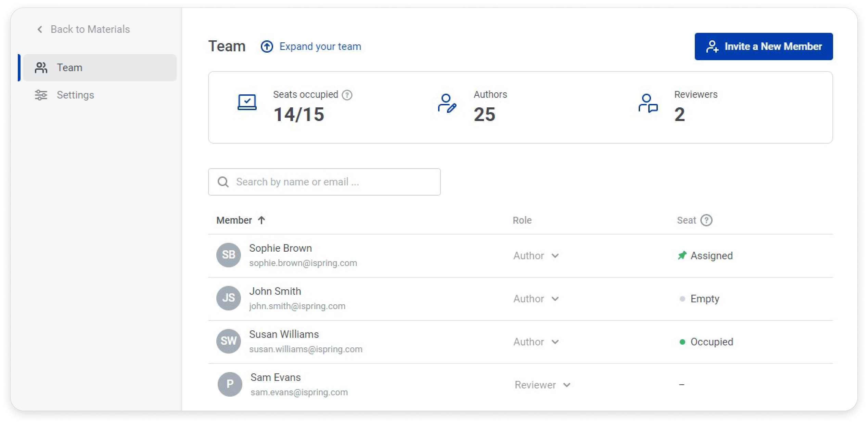
Task: Focus the Search by name or email field
Action: coord(324,182)
